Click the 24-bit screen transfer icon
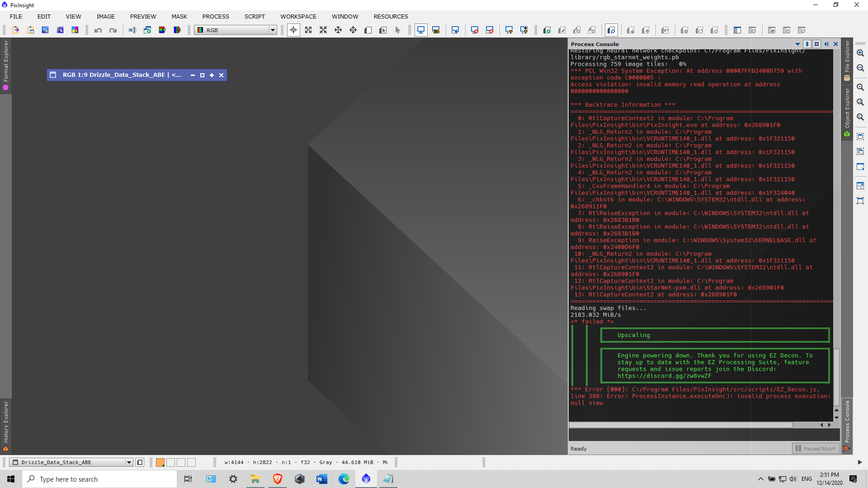Image resolution: width=868 pixels, height=488 pixels. 436,30
